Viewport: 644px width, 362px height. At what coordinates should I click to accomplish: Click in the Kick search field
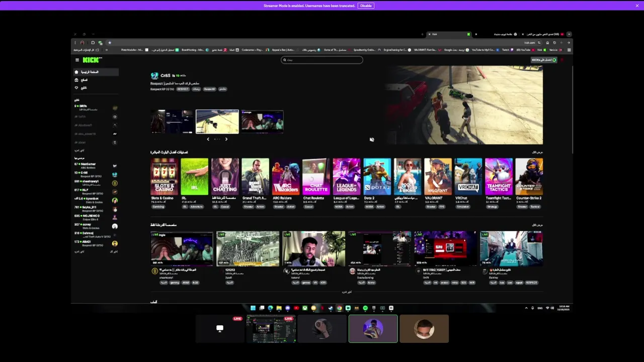point(322,60)
